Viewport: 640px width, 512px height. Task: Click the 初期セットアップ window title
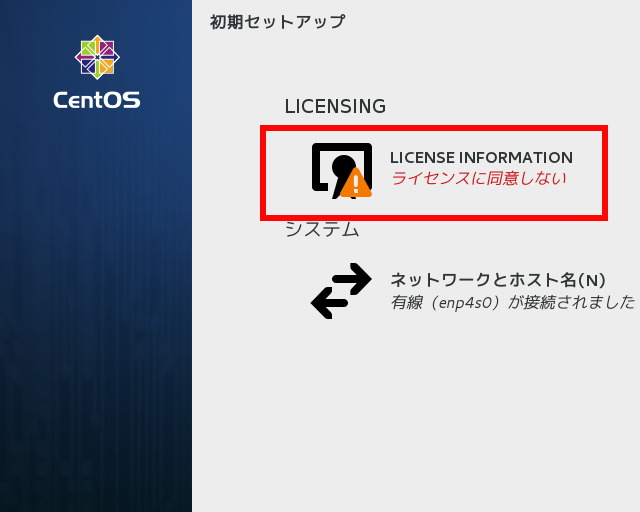(x=277, y=21)
